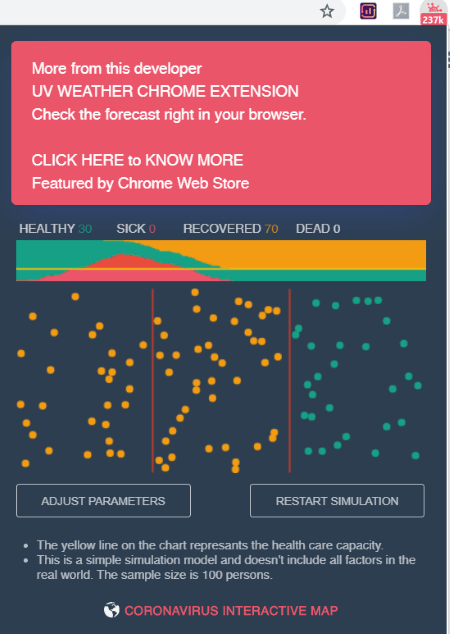This screenshot has width=450, height=634.
Task: Click the right red divider line in simulation
Action: tap(289, 380)
